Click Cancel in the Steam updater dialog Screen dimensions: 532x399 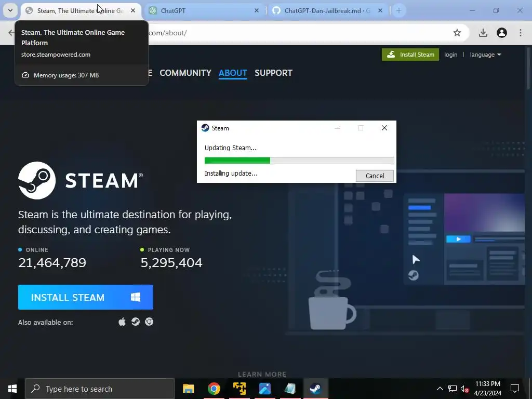click(x=375, y=176)
